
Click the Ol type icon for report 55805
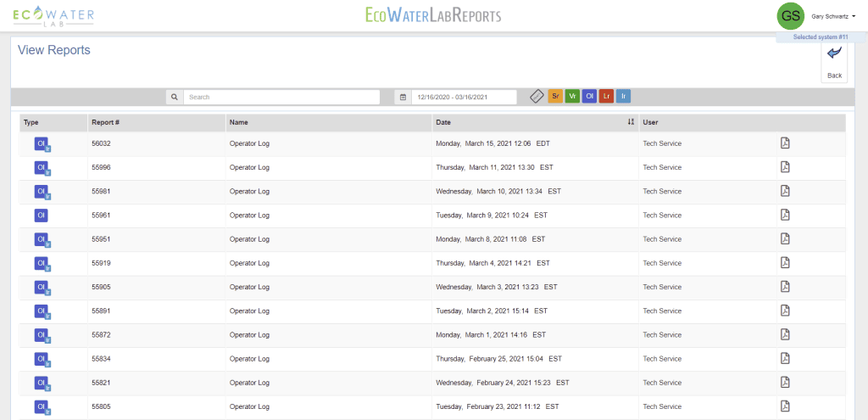42,407
